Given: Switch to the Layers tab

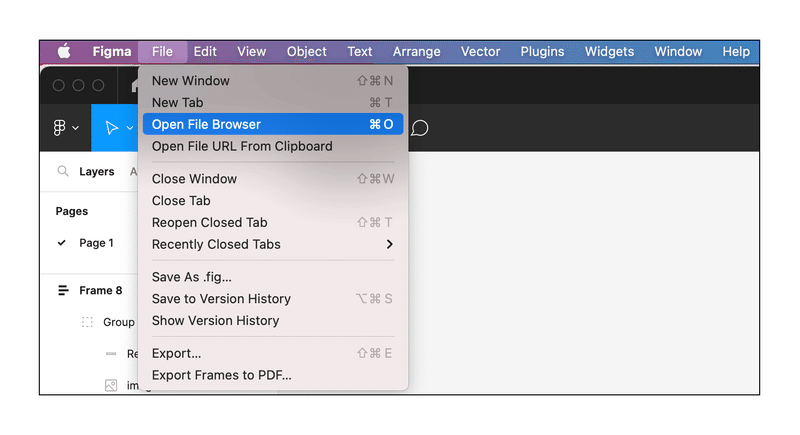Looking at the screenshot, I should pos(96,172).
